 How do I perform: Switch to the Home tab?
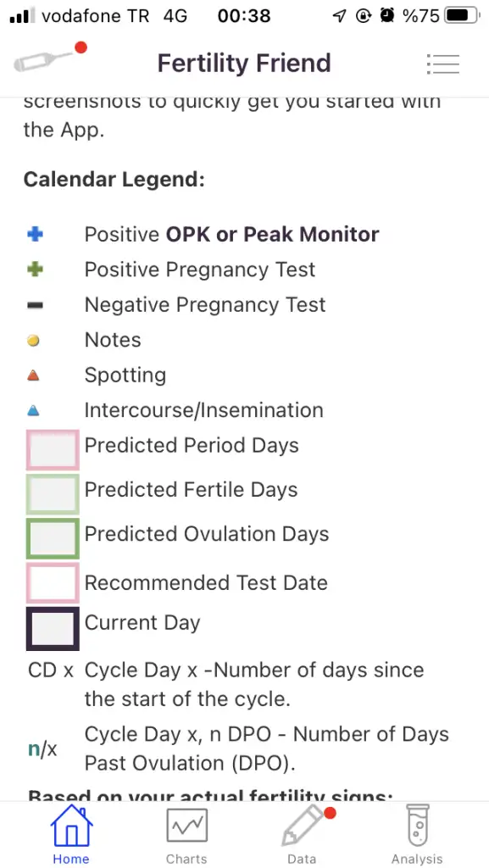click(x=71, y=835)
